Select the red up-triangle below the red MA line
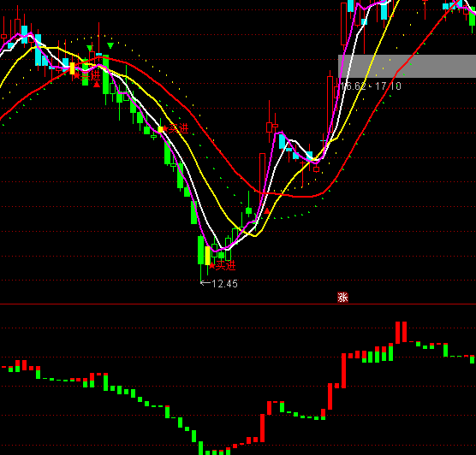476x455 pixels. click(x=267, y=210)
